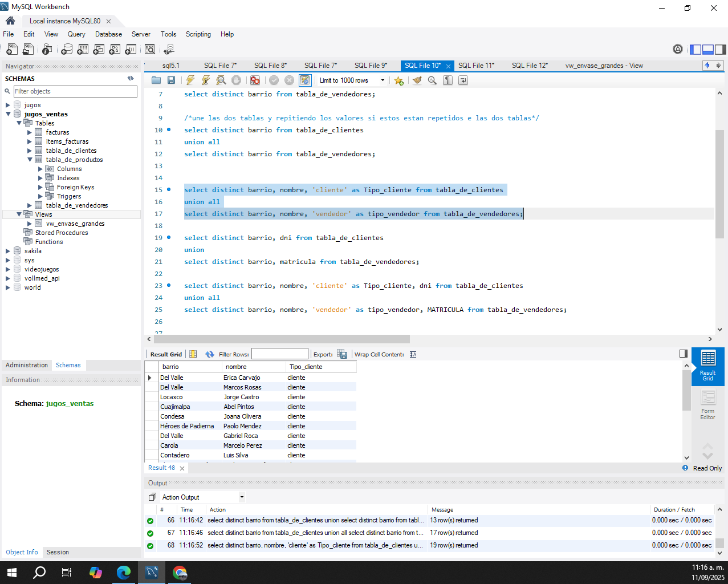Expand the jugos schema

pos(8,105)
